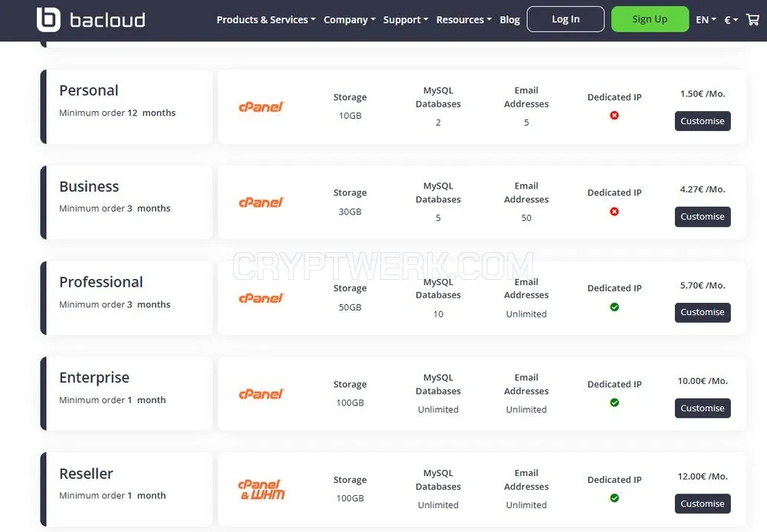Select the Personal plan title
The height and width of the screenshot is (532, 767).
pyautogui.click(x=88, y=90)
